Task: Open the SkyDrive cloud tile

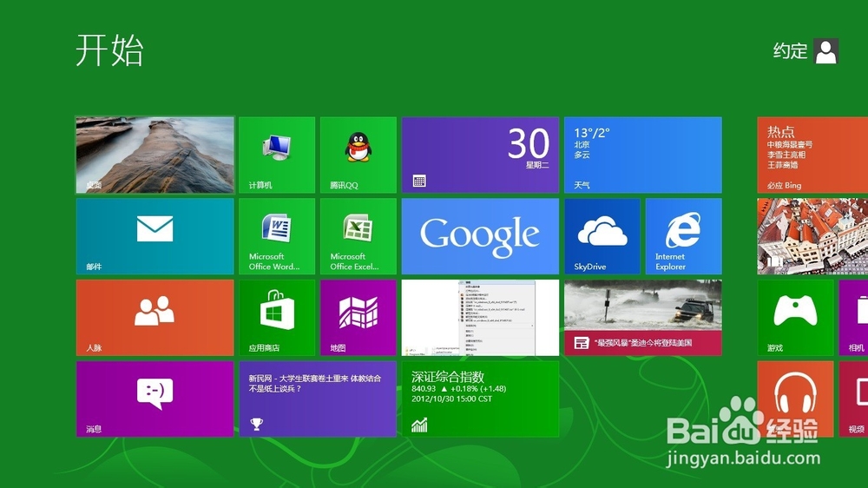Action: point(602,236)
